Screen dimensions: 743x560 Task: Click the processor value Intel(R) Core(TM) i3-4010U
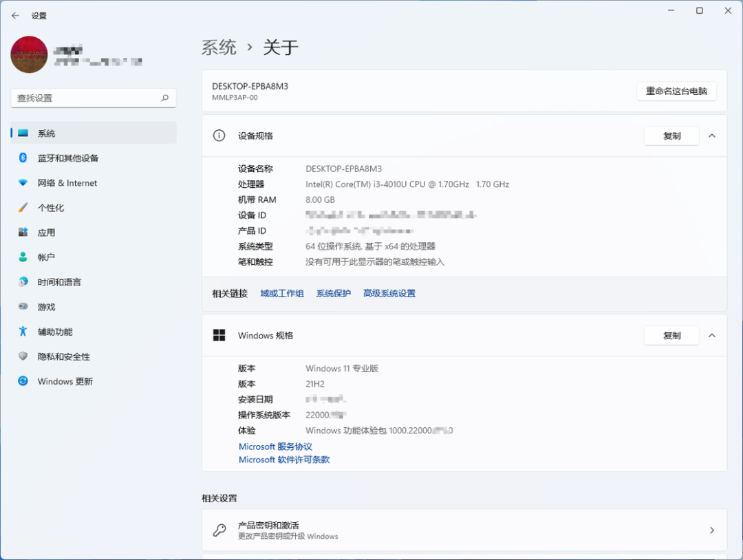click(x=407, y=184)
